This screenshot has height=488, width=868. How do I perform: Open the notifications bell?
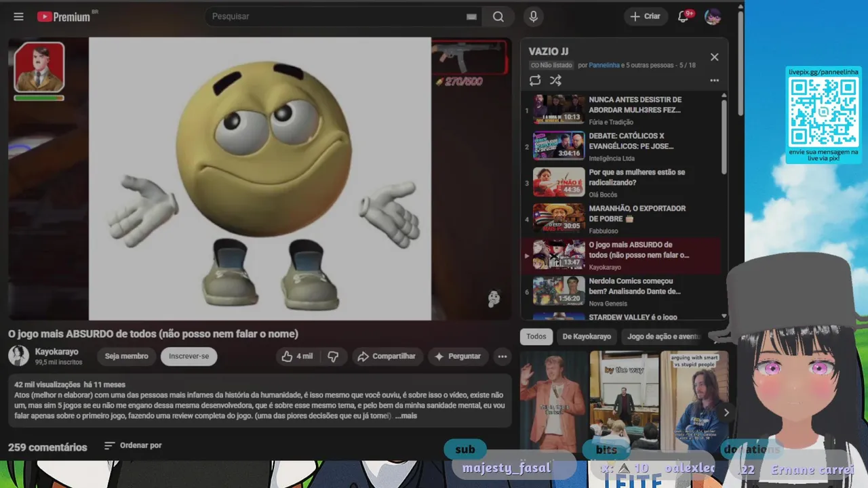coord(684,16)
